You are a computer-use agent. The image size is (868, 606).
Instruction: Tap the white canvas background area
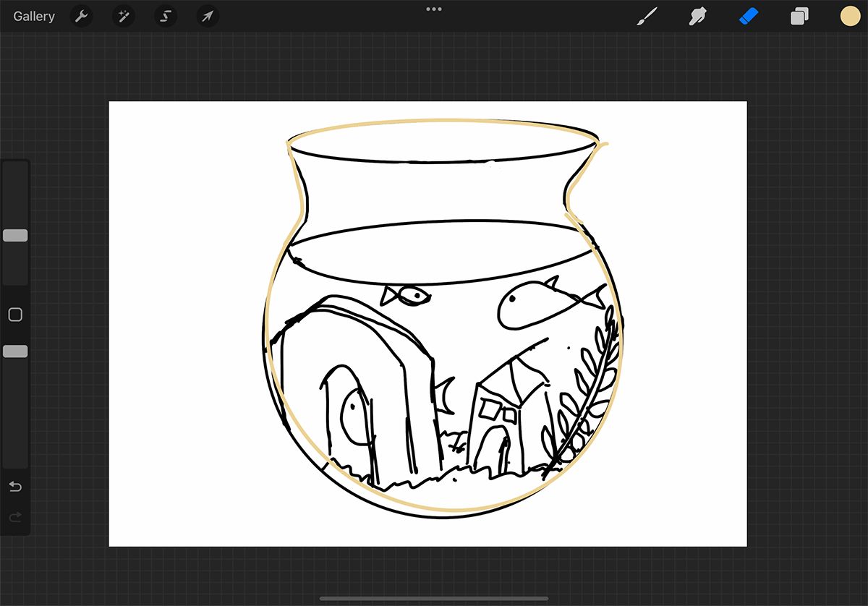point(181,181)
